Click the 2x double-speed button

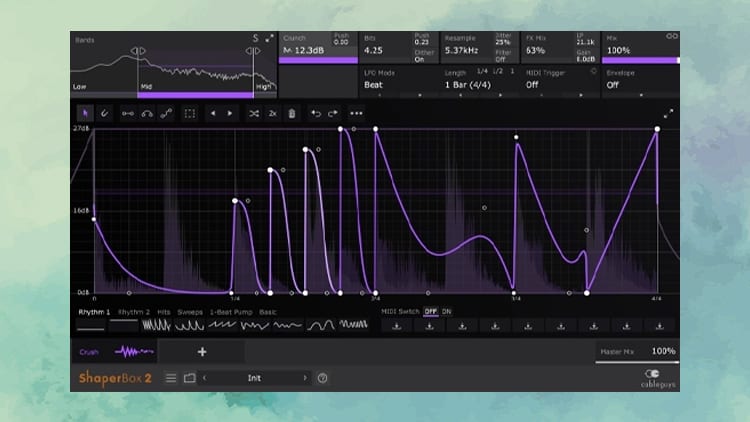coord(273,113)
